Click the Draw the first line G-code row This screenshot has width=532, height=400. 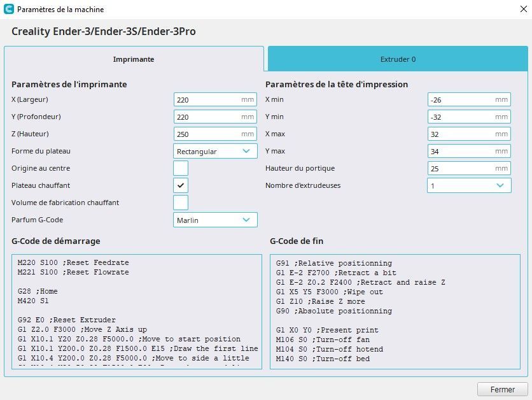tap(137, 348)
